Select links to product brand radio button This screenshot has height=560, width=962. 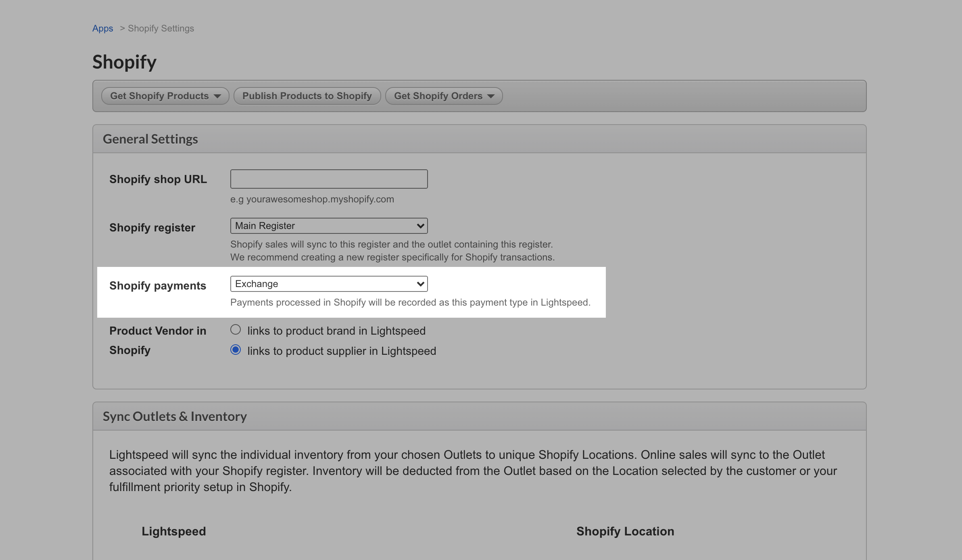pyautogui.click(x=236, y=330)
